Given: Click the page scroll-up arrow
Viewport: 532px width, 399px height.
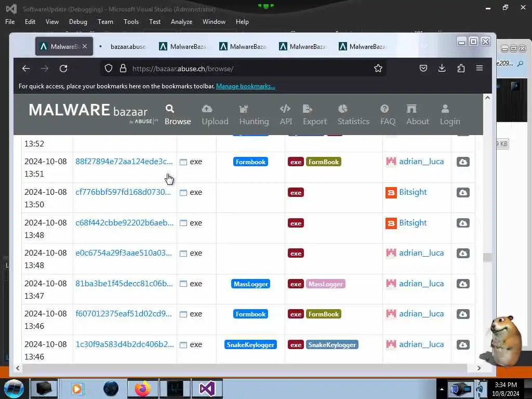Looking at the screenshot, I should (x=487, y=98).
